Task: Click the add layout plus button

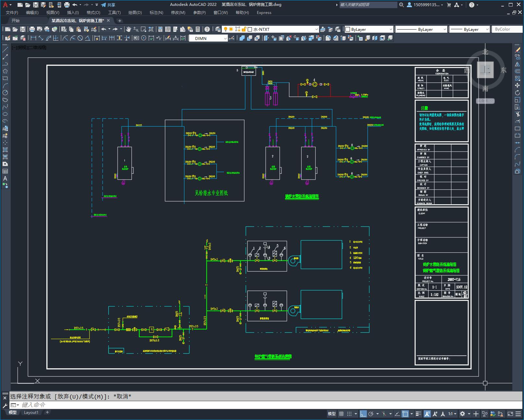Action: (x=47, y=413)
